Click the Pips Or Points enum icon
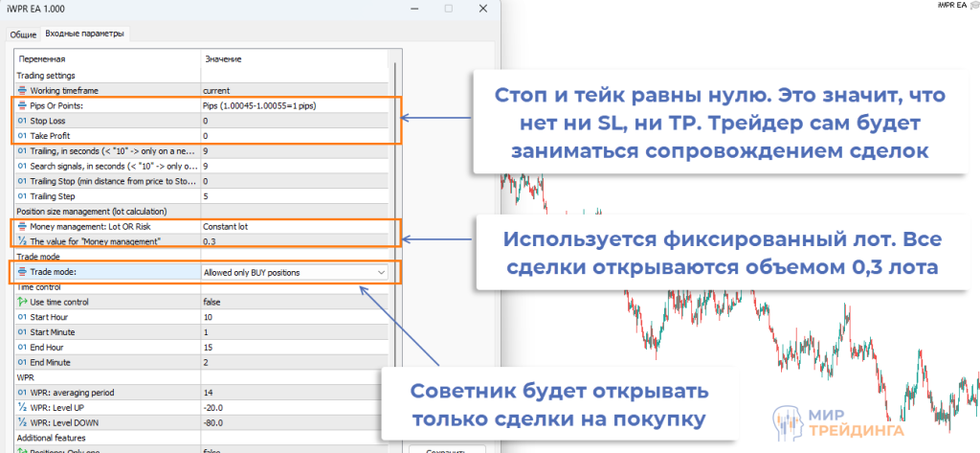 [23, 105]
